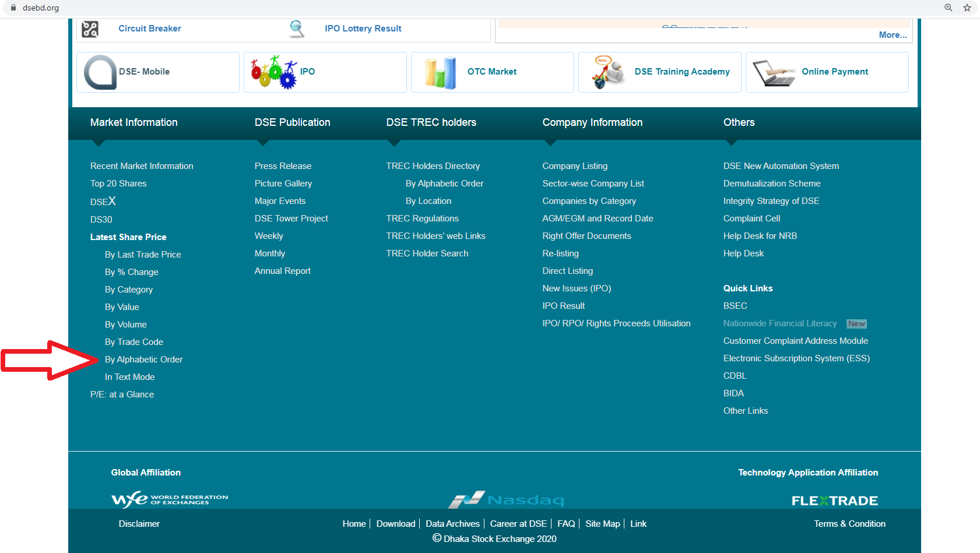Open Career at DSE in footer
This screenshot has height=553, width=980.
519,524
